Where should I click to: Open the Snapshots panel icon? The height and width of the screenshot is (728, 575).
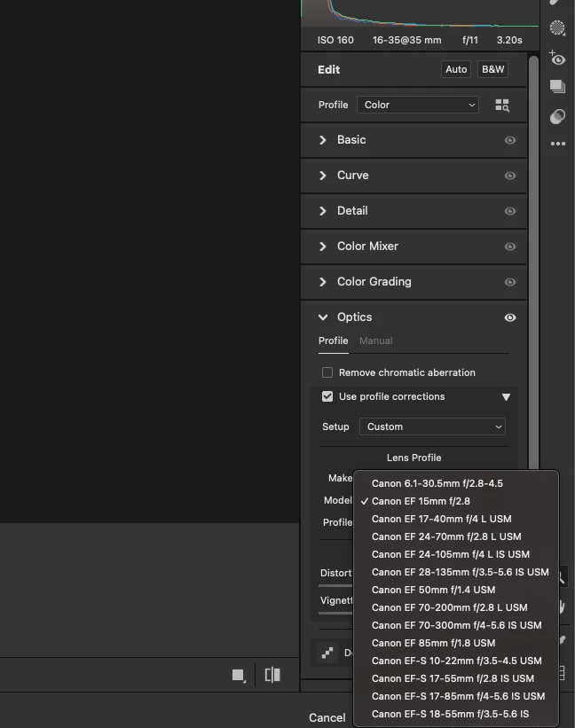pos(557,87)
